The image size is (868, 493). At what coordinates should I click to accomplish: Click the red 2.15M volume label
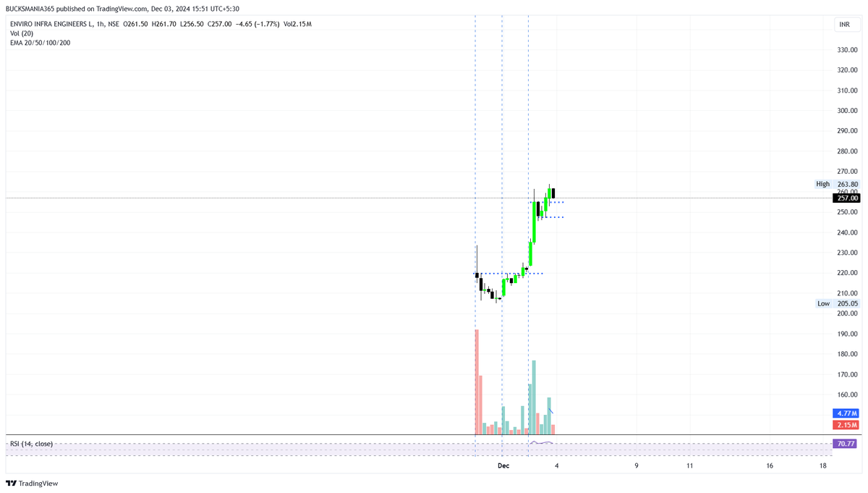click(x=847, y=424)
